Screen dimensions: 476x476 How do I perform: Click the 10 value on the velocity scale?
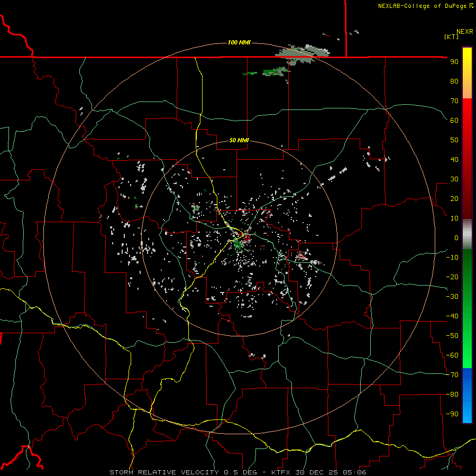coord(454,218)
